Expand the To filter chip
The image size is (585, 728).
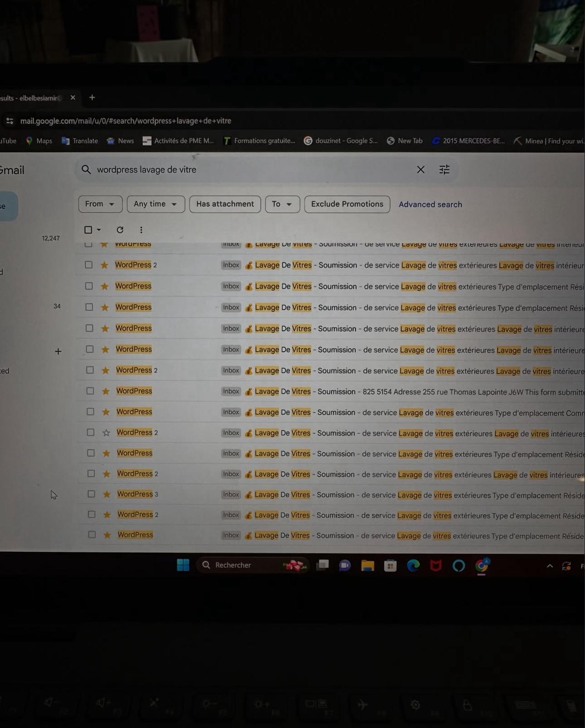pyautogui.click(x=282, y=204)
